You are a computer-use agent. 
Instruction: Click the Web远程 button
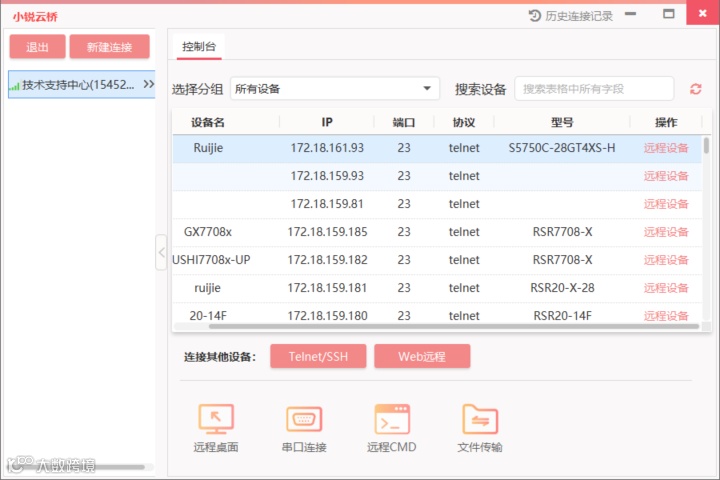[422, 356]
